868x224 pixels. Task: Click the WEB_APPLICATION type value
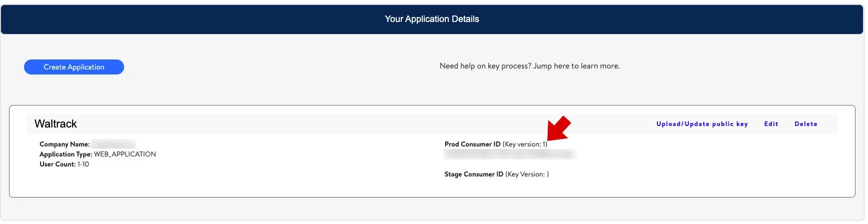click(125, 154)
